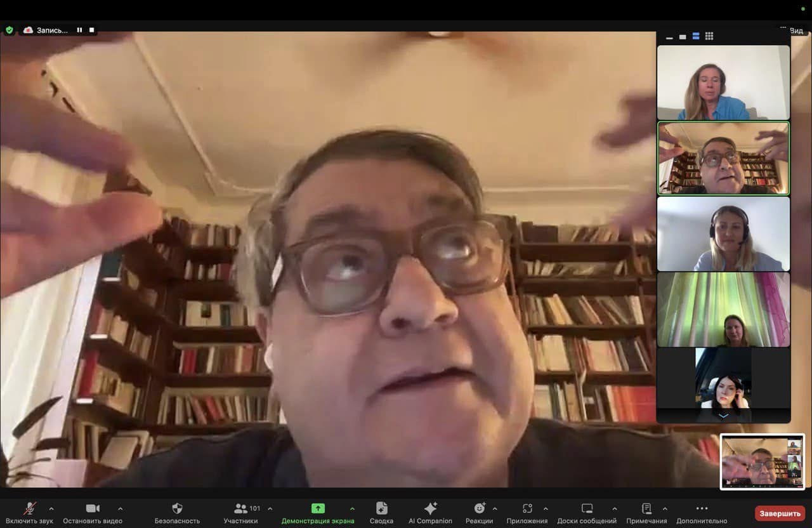Switch to grid gallery thumbnail layout
The width and height of the screenshot is (812, 528).
coord(709,36)
